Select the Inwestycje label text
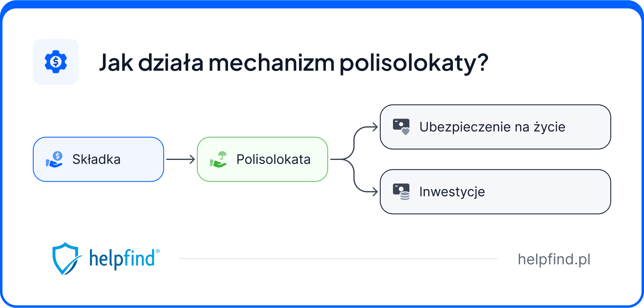This screenshot has height=308, width=644. (x=452, y=192)
